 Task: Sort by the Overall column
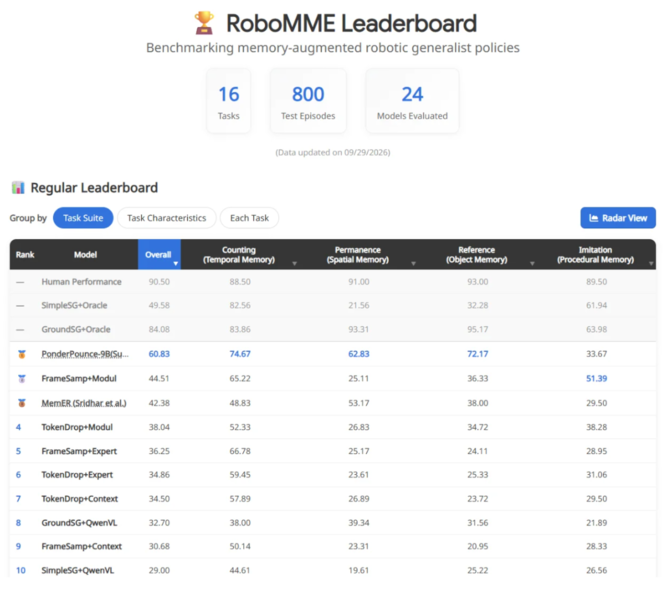(159, 255)
